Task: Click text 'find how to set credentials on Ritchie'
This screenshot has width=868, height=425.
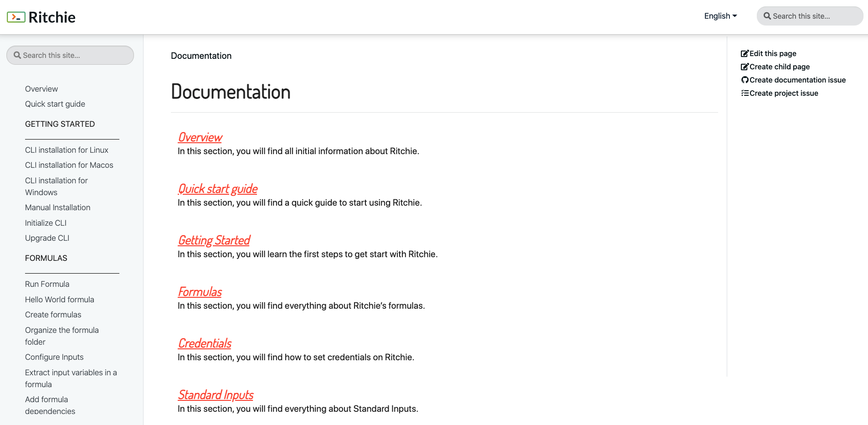Action: tap(340, 357)
